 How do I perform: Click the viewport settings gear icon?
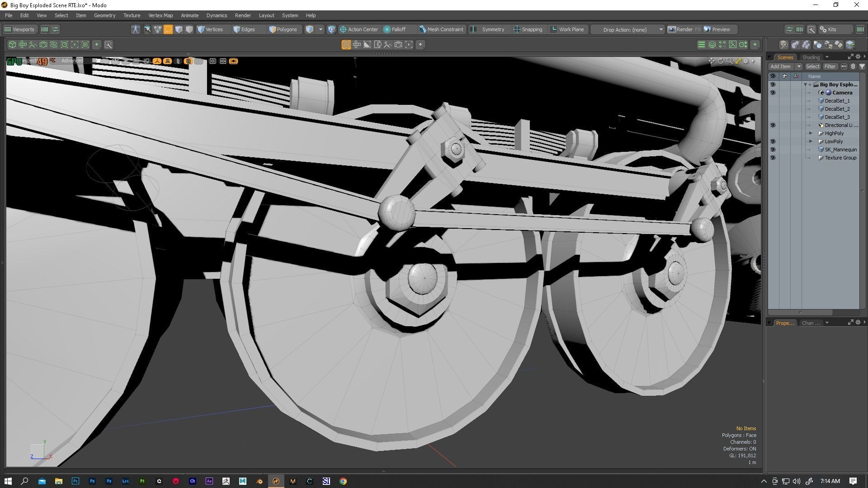pyautogui.click(x=746, y=61)
